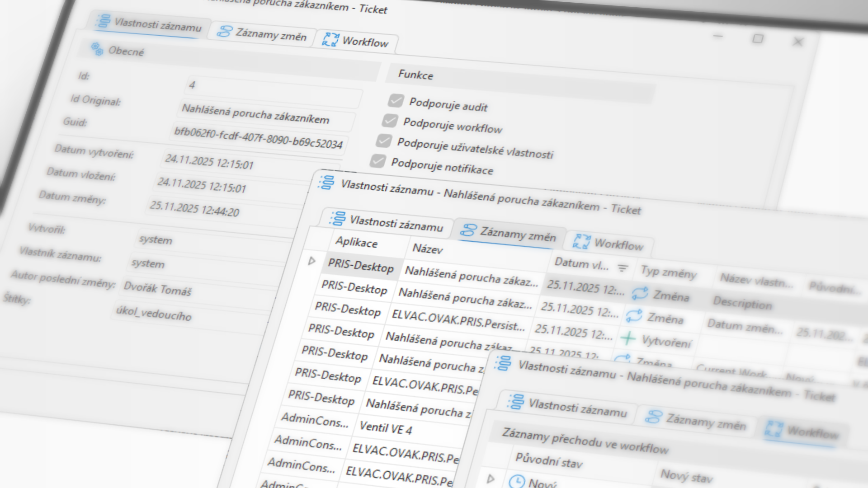868x488 pixels.
Task: Maximize the back Ticket window
Action: tap(758, 39)
